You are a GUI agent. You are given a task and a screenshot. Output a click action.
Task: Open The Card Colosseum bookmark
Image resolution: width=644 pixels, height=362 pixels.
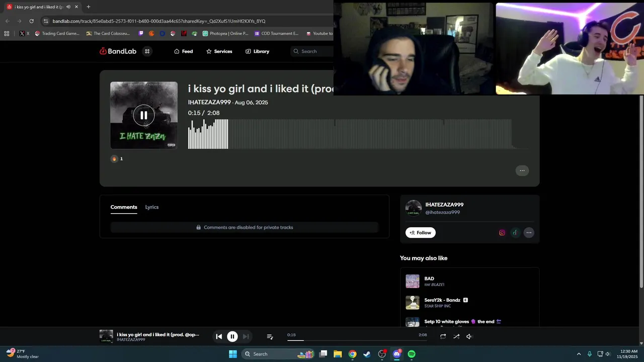(x=108, y=34)
